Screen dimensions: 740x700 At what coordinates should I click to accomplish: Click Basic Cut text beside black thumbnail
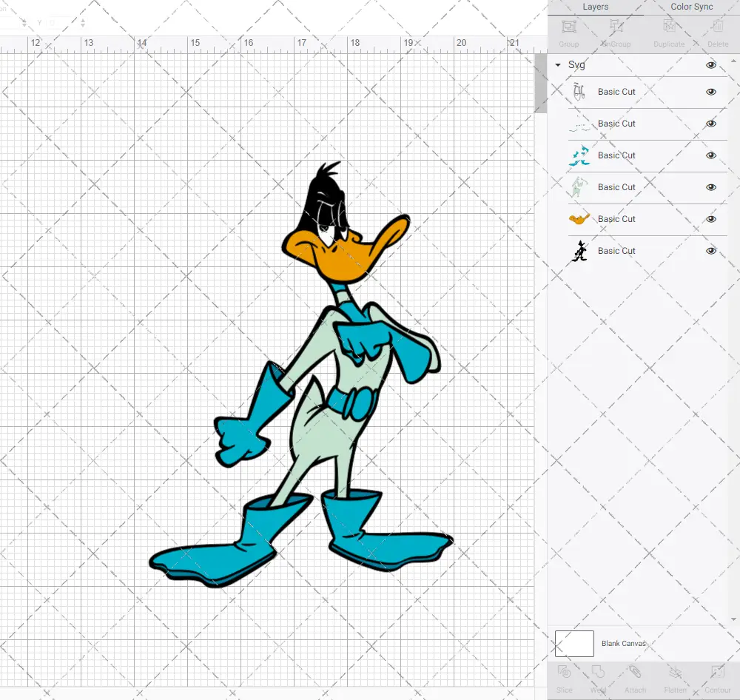[616, 251]
